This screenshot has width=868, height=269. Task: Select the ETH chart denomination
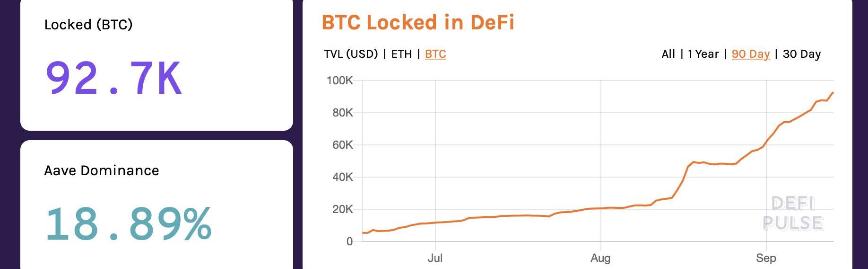coord(401,54)
